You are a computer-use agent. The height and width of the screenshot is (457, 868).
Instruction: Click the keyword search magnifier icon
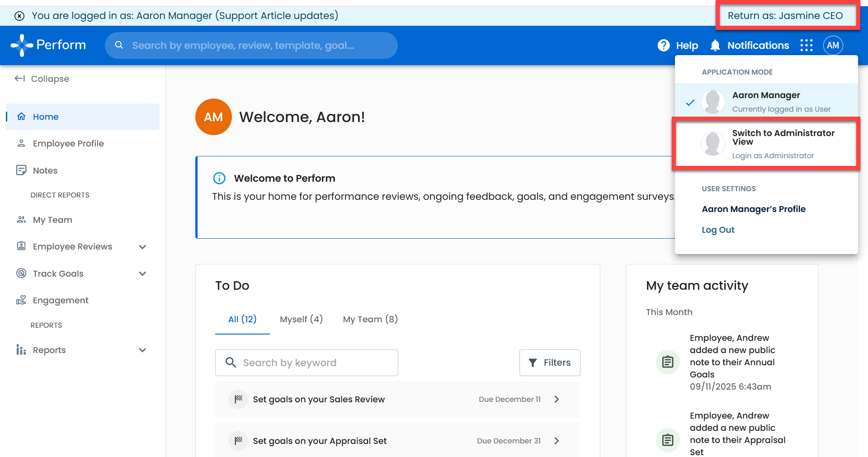[x=231, y=363]
